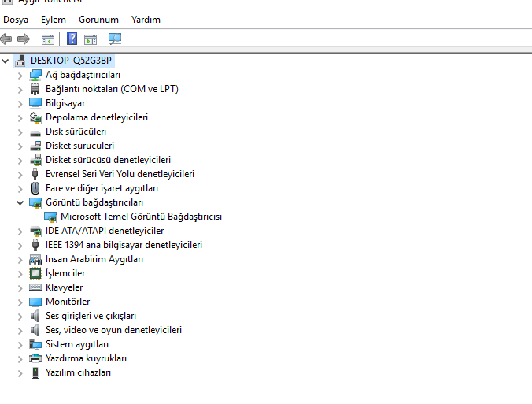532x404 pixels.
Task: Click the IEEE 1394 controller icon
Action: coord(35,245)
